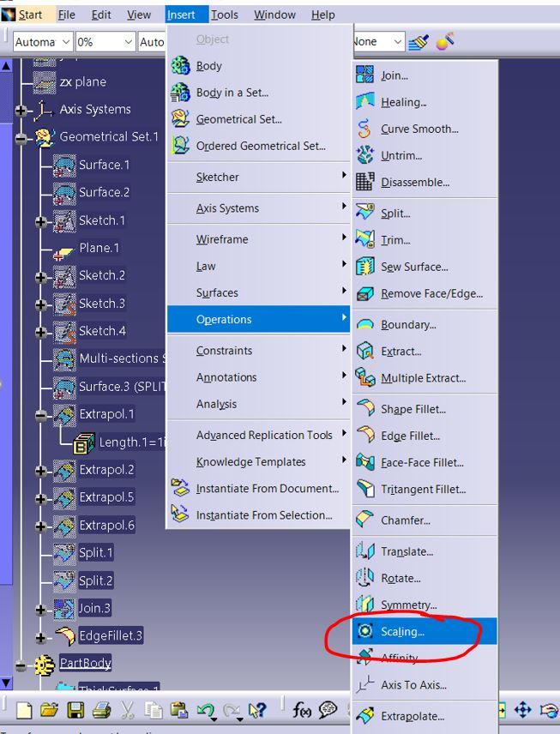Select EdgeFillet.3 in the specification tree
The height and width of the screenshot is (734, 560).
111,635
